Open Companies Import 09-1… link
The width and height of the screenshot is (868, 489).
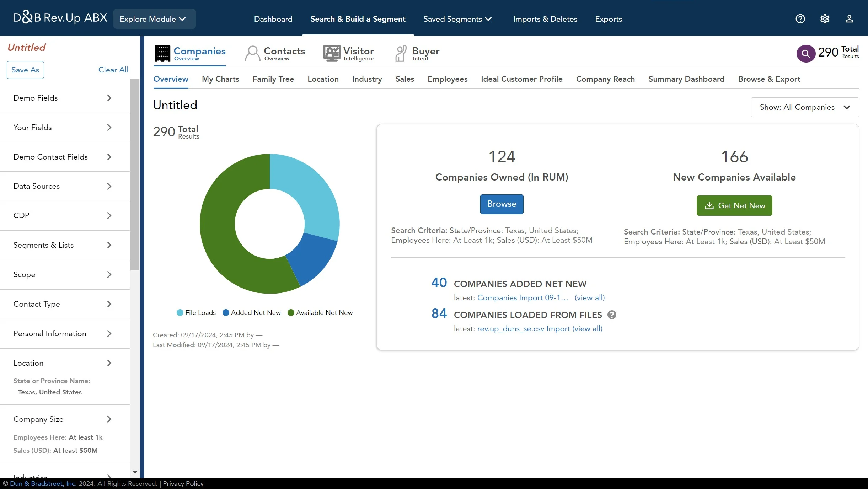[x=523, y=297]
